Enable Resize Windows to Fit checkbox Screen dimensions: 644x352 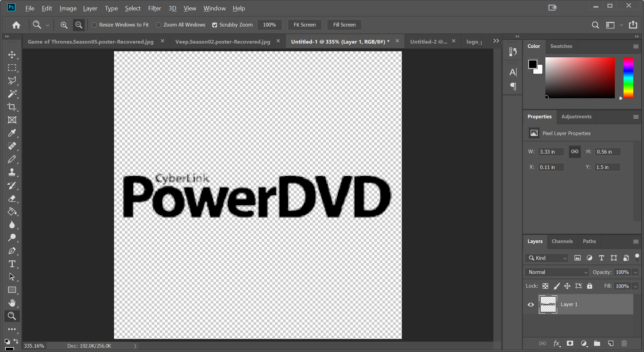coord(94,25)
